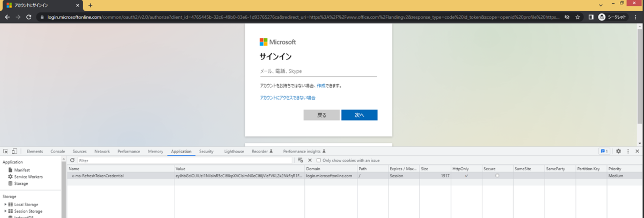Viewport: 644px width, 218px height.
Task: Open DevTools three-dot customize menu
Action: click(x=628, y=152)
